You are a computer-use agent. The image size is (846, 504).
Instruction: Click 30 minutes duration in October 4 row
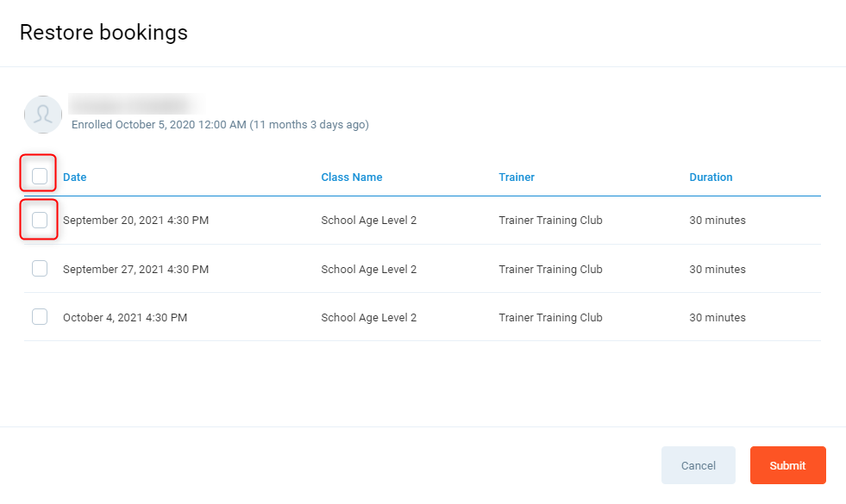717,318
